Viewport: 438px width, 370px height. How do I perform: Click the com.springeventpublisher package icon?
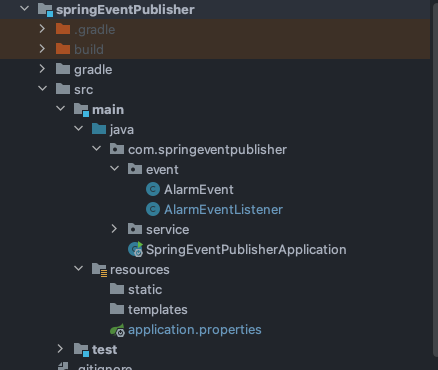click(x=117, y=149)
